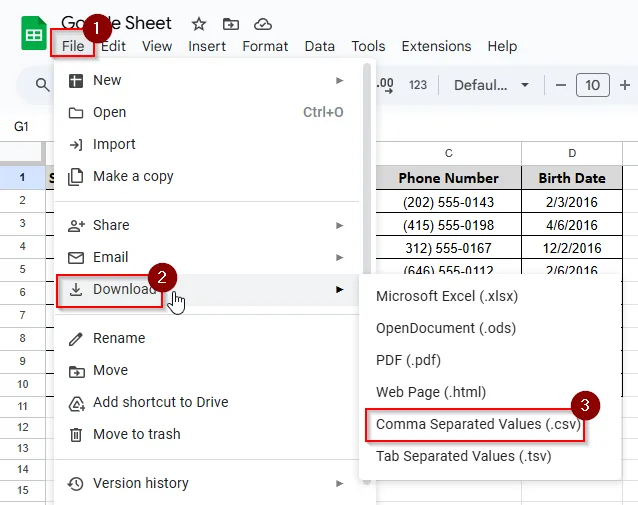Click the search magnifier in toolbar
This screenshot has width=638, height=505.
42,85
